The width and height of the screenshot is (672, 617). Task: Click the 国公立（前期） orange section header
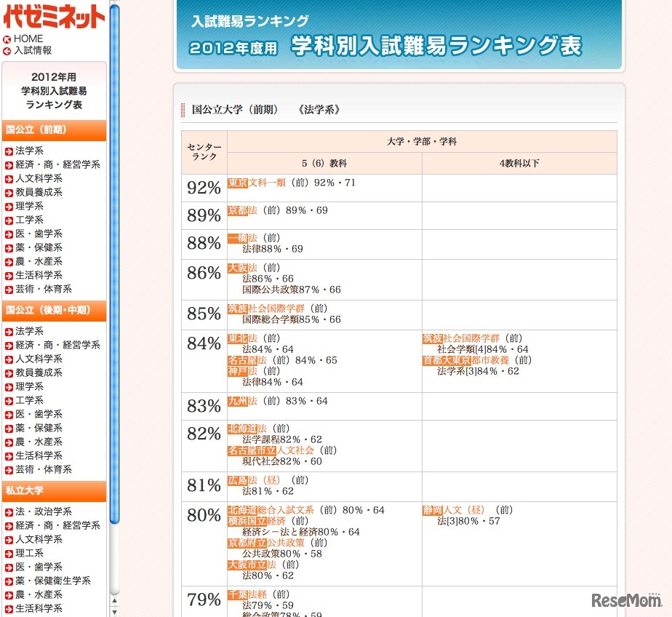pyautogui.click(x=54, y=130)
